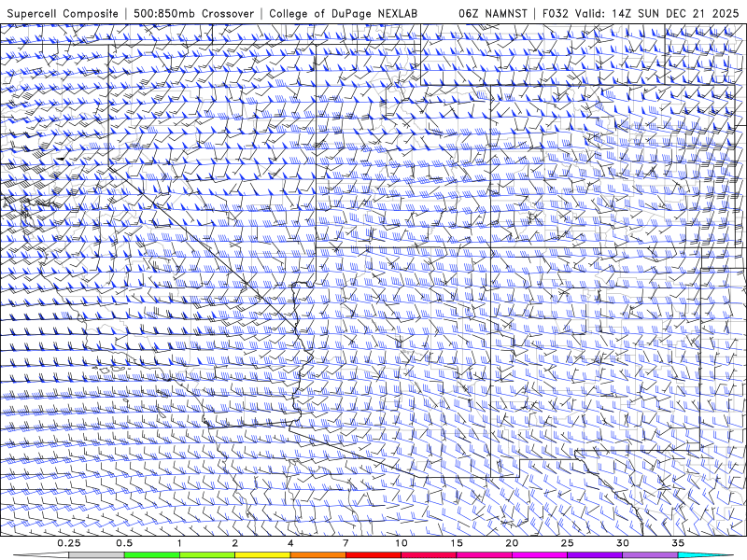747x560 pixels.
Task: Click the magenta color bar segment 20–25
Action: point(540,555)
